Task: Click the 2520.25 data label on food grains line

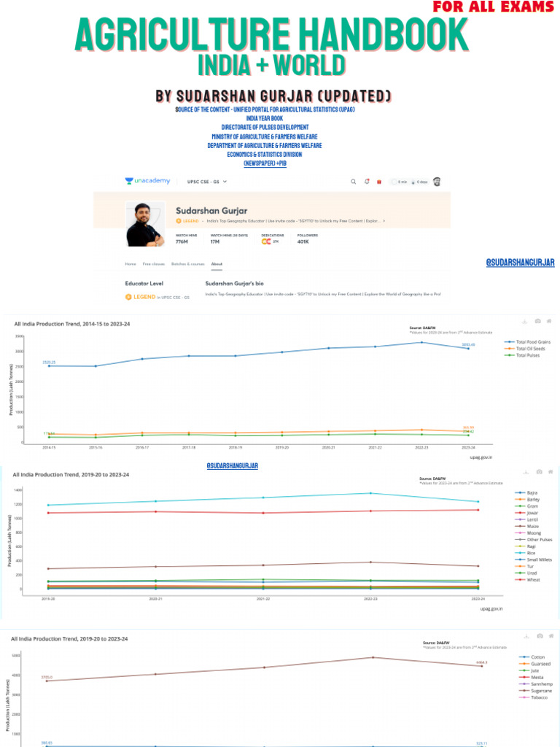Action: click(49, 363)
